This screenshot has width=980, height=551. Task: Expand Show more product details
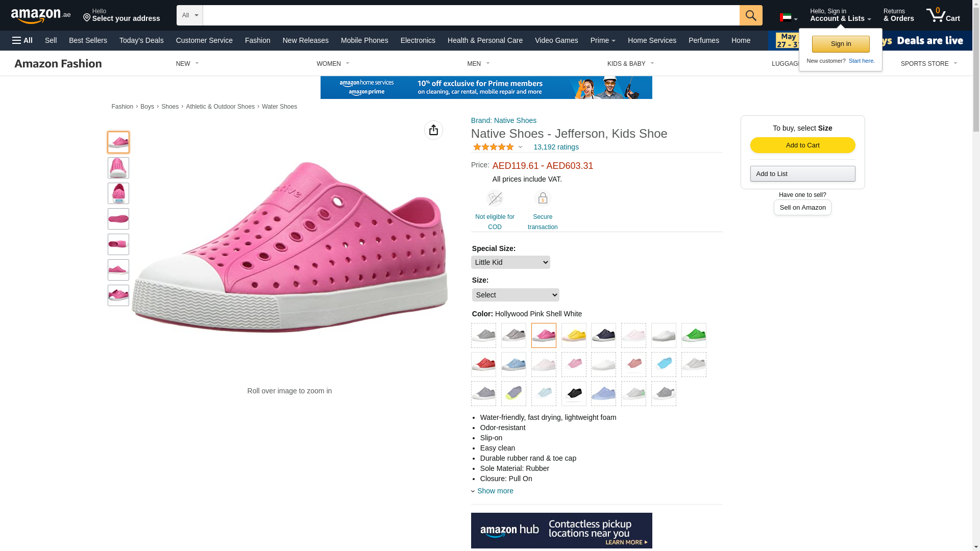pos(495,491)
